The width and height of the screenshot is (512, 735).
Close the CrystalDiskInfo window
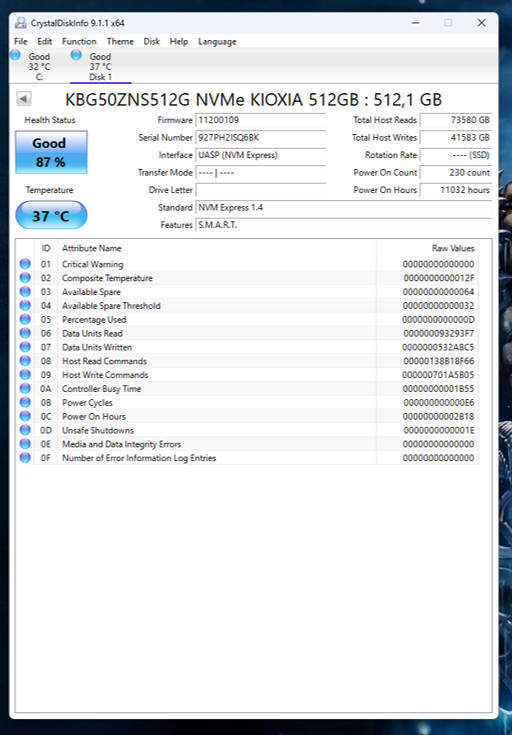(481, 22)
